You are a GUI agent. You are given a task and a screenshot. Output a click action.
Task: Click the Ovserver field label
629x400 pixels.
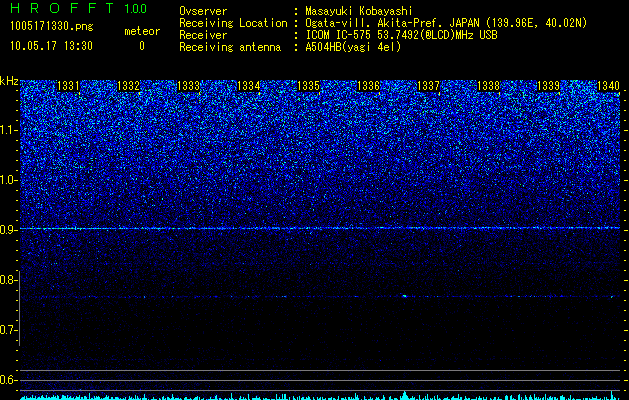(203, 11)
